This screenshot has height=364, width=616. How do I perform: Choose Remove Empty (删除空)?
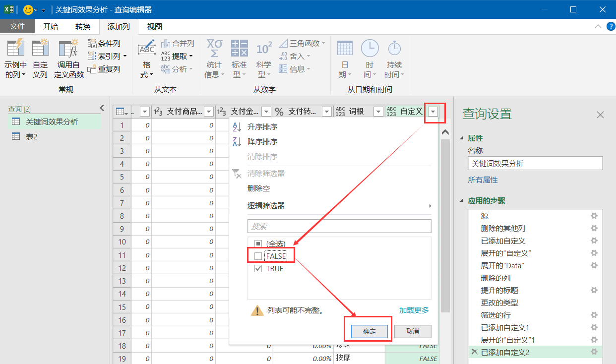tap(258, 188)
